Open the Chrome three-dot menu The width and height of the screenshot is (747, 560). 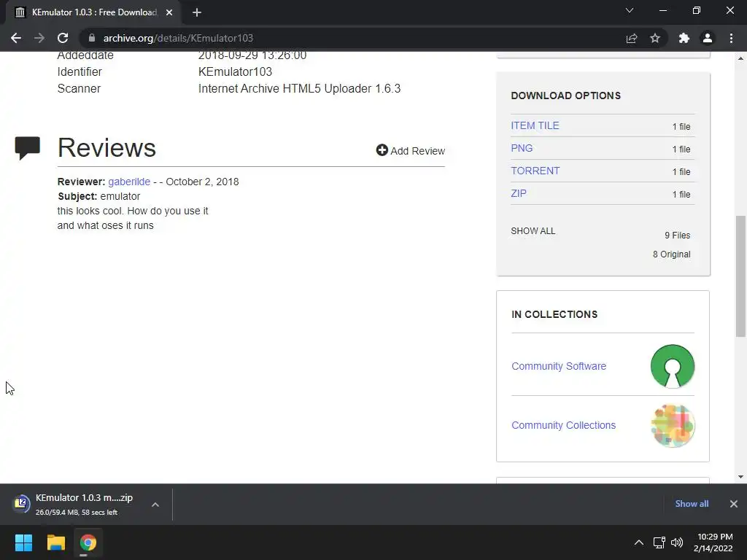point(731,38)
